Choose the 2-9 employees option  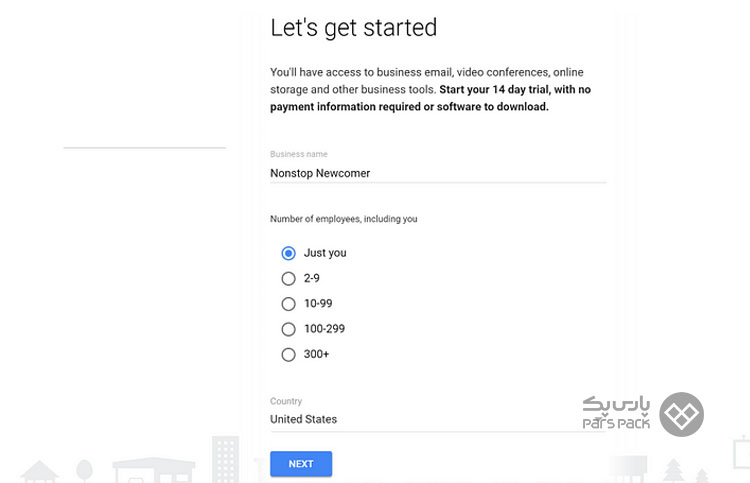[x=288, y=278]
